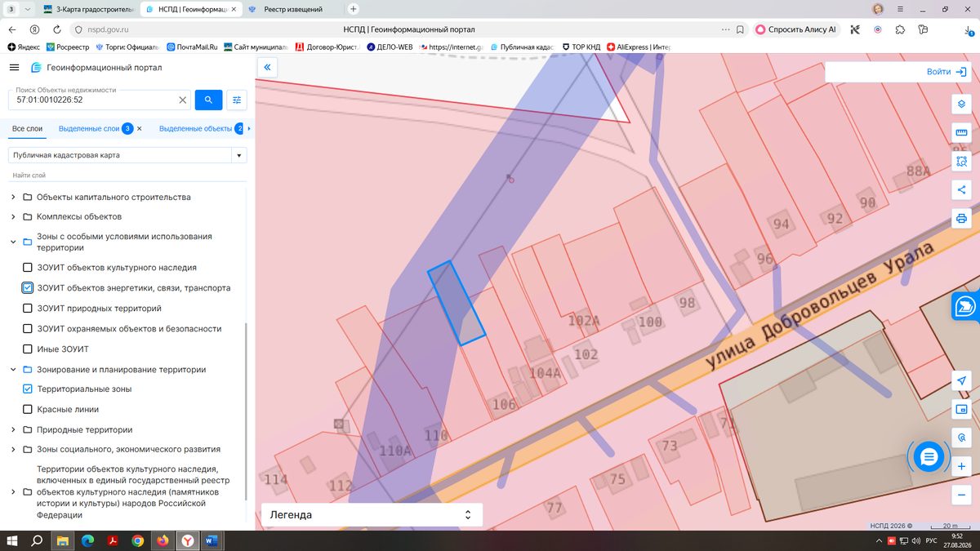Open Yandex browser main menu lines
This screenshot has height=551, width=980.
[900, 9]
